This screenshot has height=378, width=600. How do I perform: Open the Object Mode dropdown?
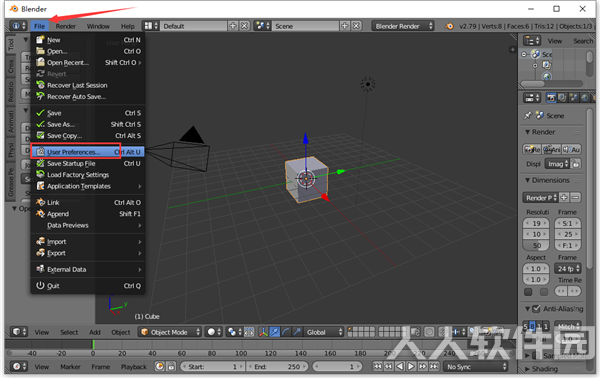(x=170, y=332)
